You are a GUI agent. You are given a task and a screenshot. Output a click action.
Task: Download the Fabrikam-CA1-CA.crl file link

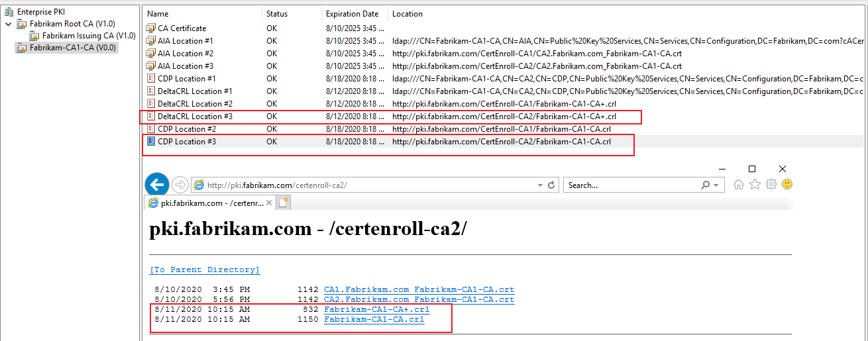(374, 320)
